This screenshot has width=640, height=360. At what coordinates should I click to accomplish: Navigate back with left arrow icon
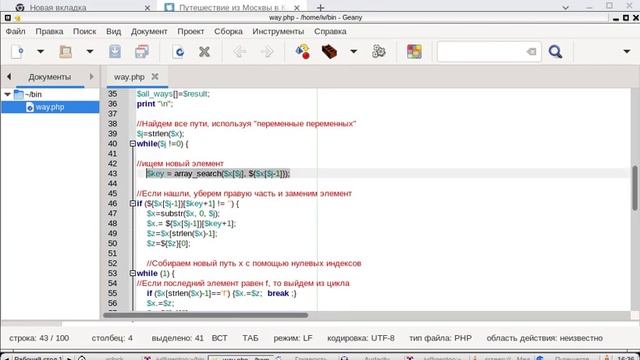tap(240, 52)
